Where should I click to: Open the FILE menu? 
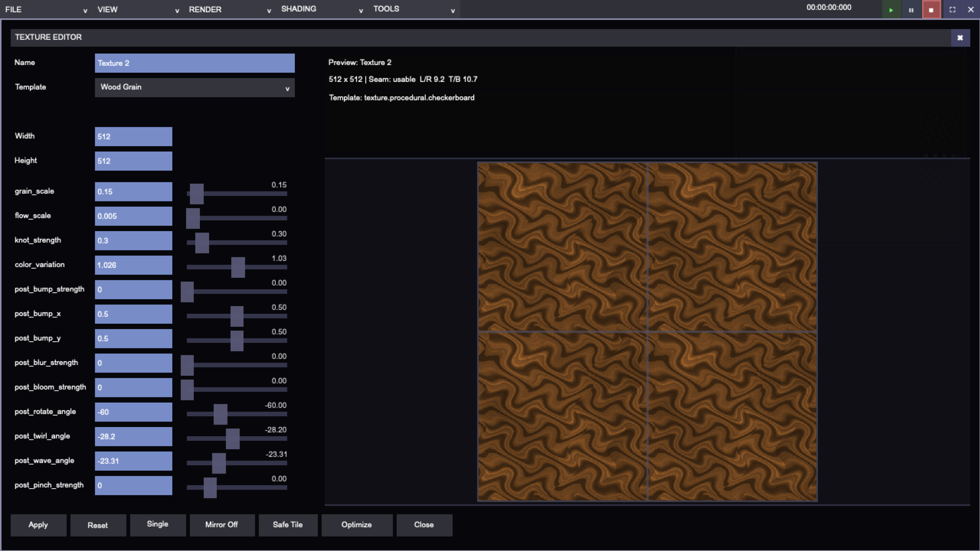click(45, 9)
